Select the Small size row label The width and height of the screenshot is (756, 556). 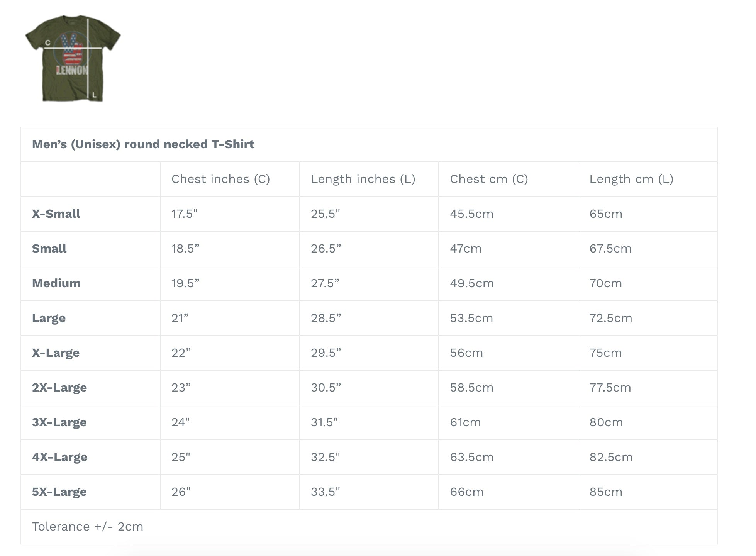(49, 249)
